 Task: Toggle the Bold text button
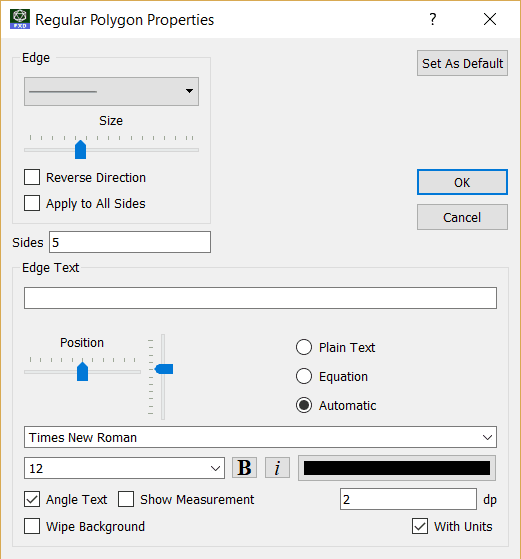pyautogui.click(x=244, y=468)
